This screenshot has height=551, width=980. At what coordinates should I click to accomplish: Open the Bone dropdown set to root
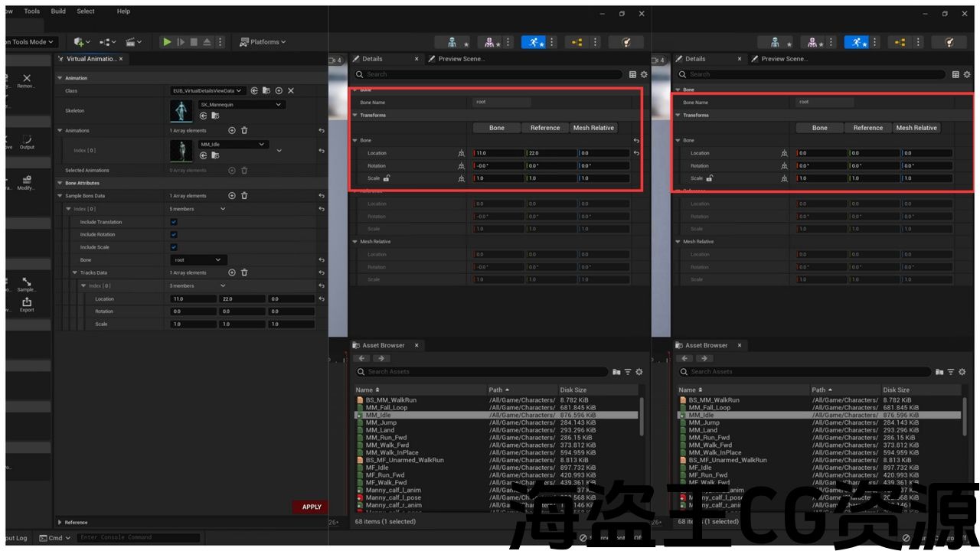coord(197,260)
